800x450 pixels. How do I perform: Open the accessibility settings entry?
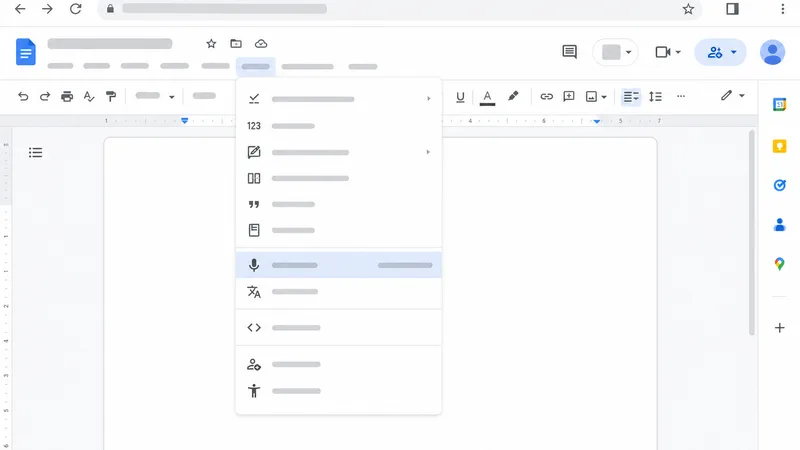pos(339,391)
